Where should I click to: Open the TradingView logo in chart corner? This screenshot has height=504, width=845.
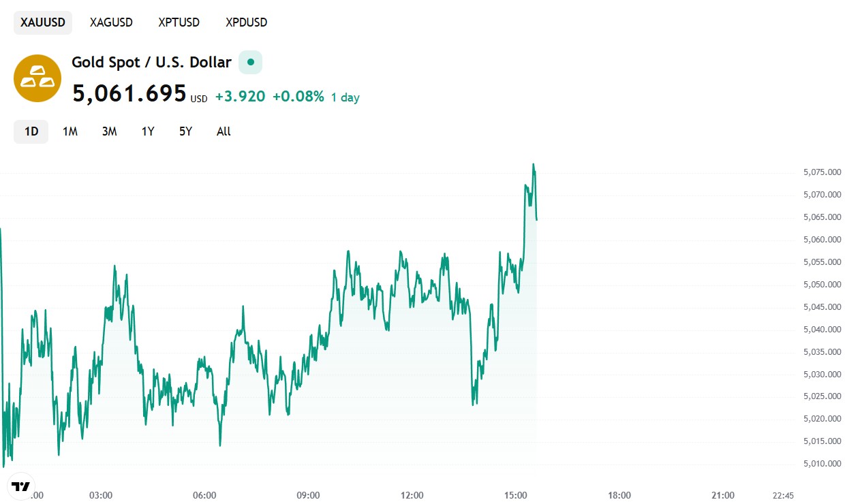pos(22,485)
